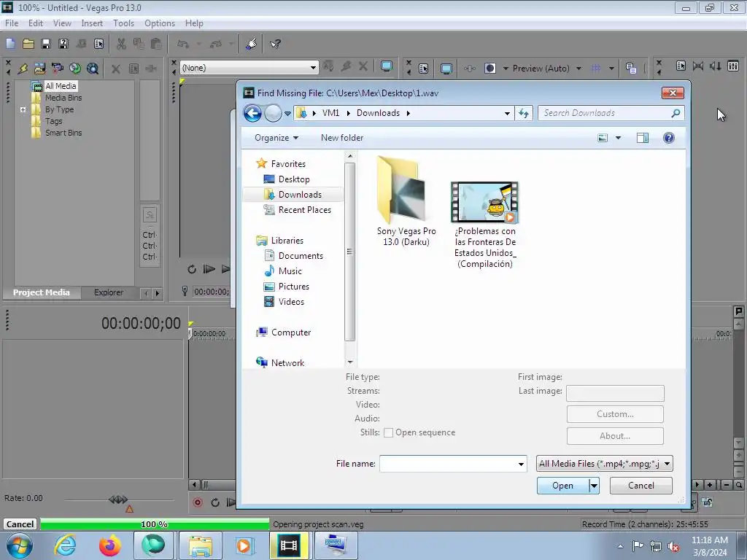
Task: Open the Options menu
Action: [160, 23]
